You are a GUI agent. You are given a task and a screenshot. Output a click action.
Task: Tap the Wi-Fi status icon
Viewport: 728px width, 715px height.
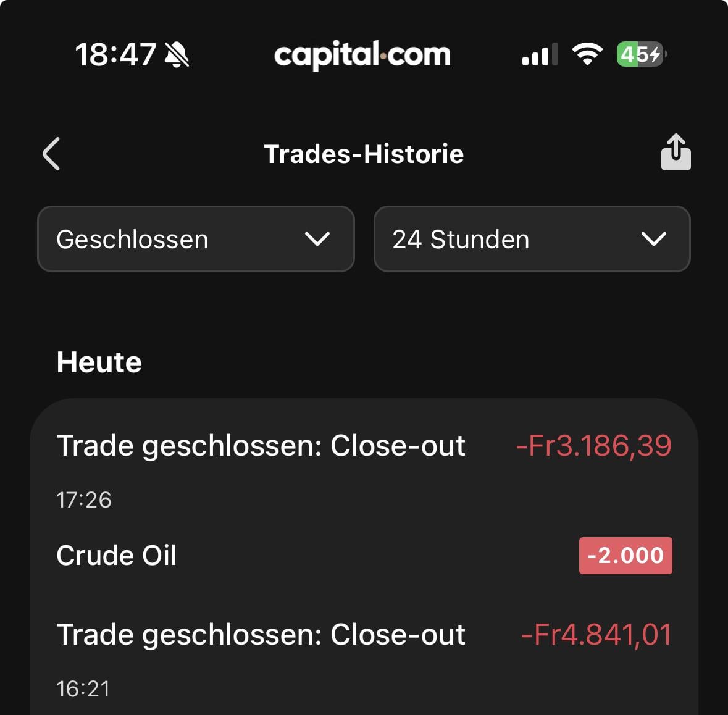[x=587, y=54]
